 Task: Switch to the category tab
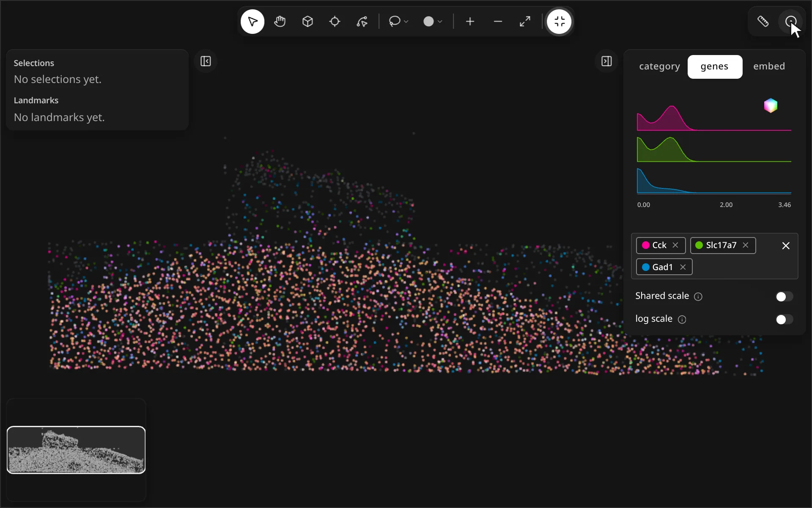pos(659,66)
